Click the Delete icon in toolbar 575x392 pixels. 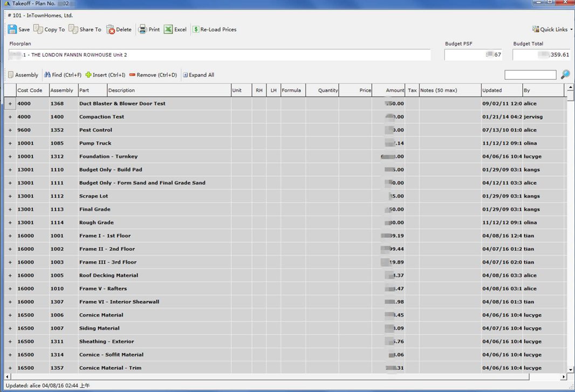(111, 30)
